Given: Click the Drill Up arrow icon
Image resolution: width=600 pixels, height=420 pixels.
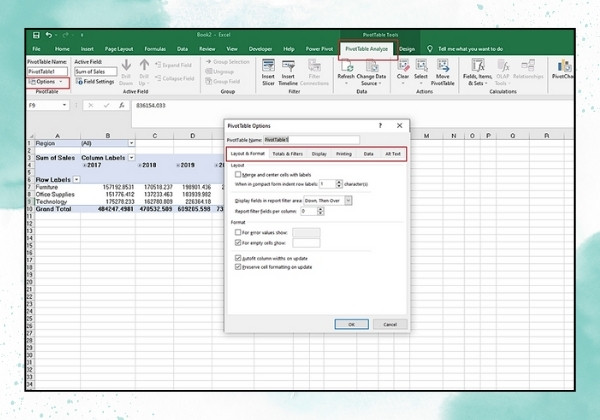Looking at the screenshot, I should (144, 65).
